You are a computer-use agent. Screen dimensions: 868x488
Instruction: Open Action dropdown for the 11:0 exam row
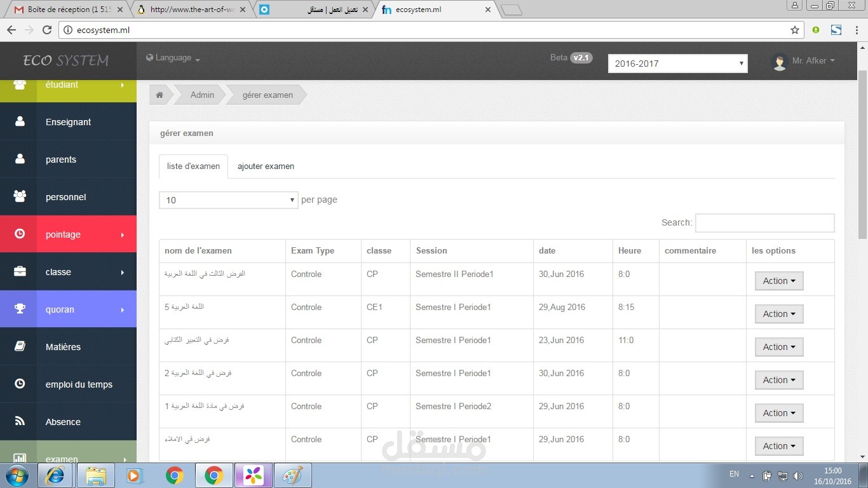click(779, 347)
